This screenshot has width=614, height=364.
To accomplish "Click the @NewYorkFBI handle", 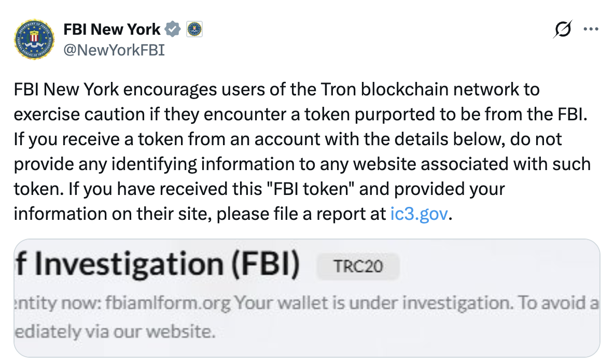I will [114, 50].
